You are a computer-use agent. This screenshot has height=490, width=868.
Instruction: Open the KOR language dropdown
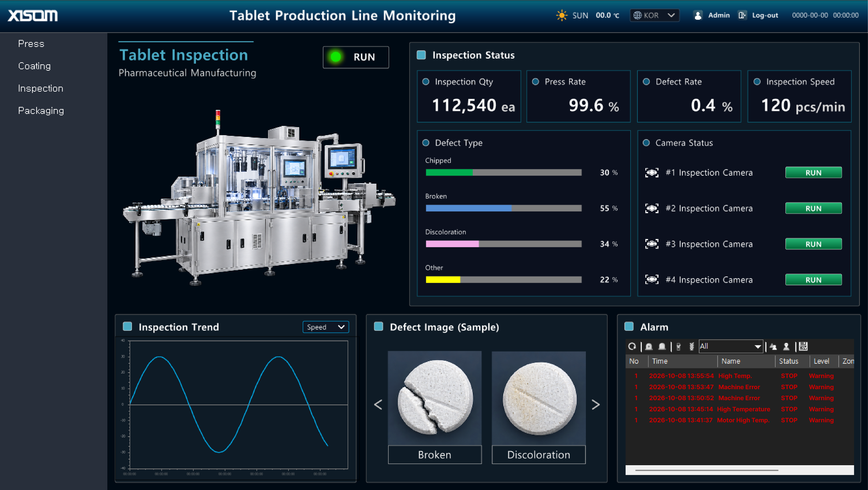(x=655, y=16)
